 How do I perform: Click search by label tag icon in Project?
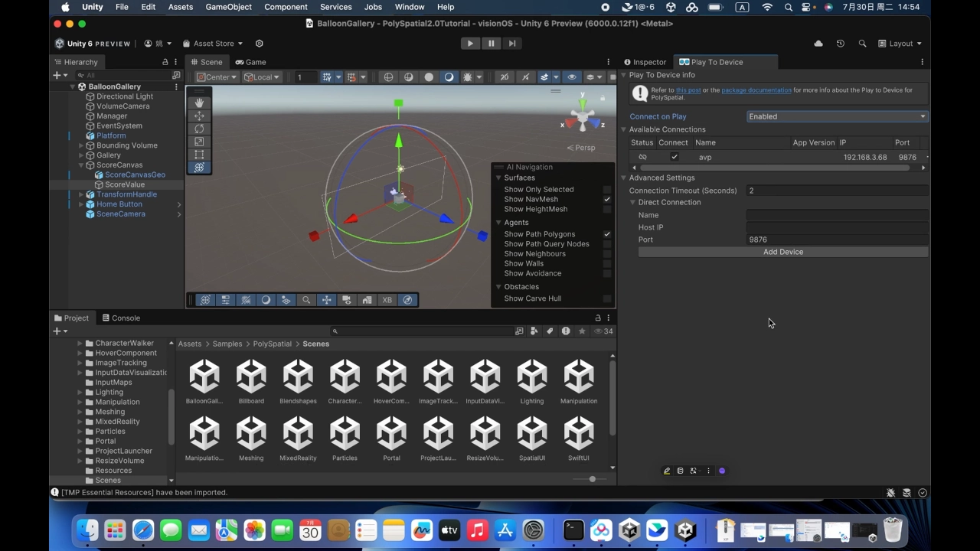tap(550, 331)
